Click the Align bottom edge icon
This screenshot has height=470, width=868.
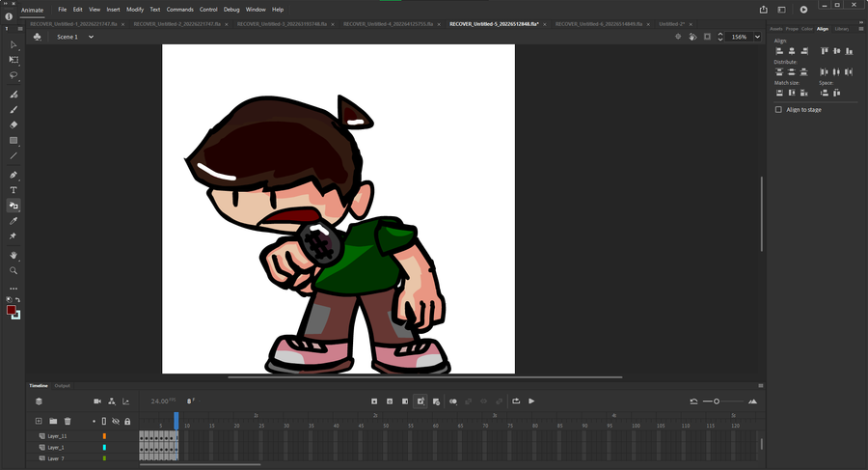[x=849, y=51]
